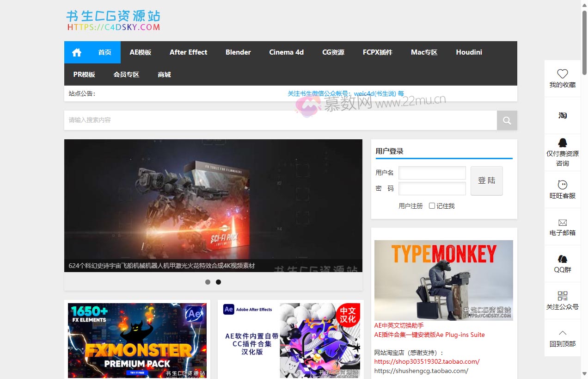The width and height of the screenshot is (588, 379).
Task: Open the QQ群 group icon
Action: 562,259
